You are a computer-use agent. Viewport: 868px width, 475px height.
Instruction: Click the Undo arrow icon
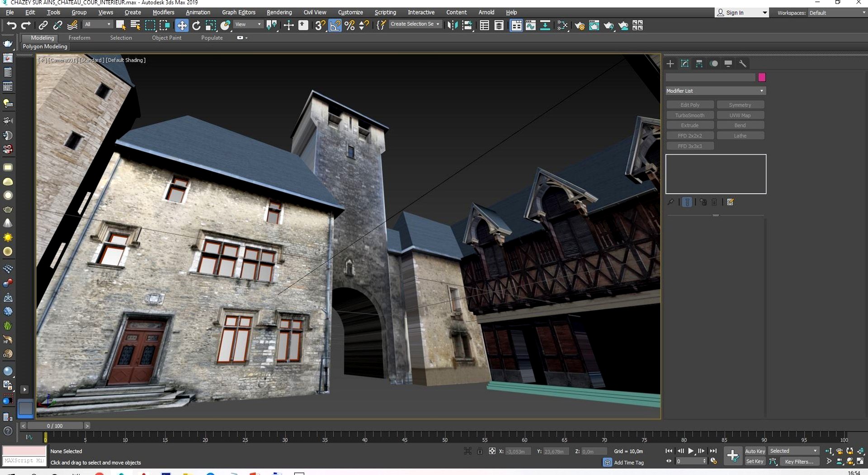click(11, 25)
